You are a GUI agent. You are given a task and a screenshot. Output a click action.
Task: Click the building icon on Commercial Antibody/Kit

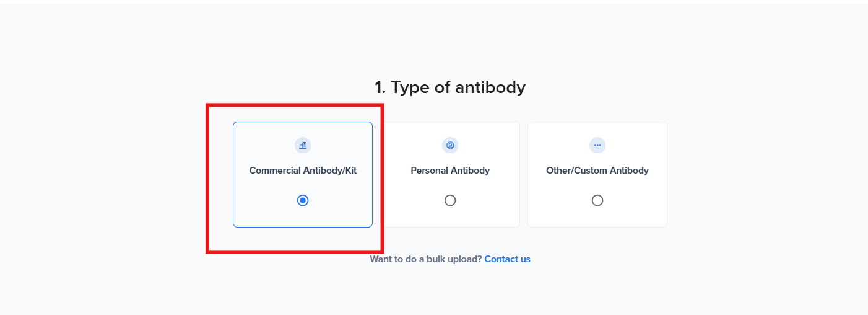coord(303,145)
